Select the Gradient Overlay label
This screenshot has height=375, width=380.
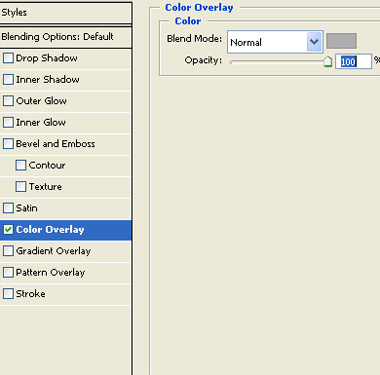click(x=53, y=251)
